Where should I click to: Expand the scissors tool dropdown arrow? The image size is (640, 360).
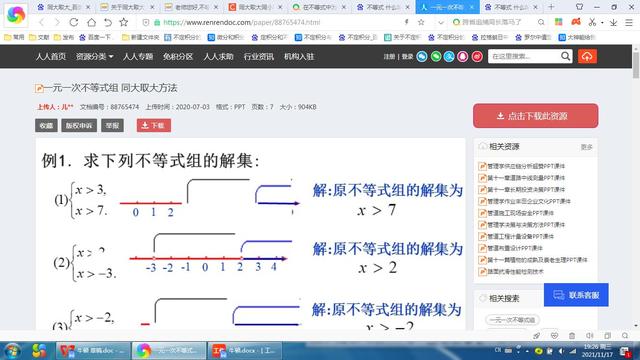pyautogui.click(x=602, y=23)
